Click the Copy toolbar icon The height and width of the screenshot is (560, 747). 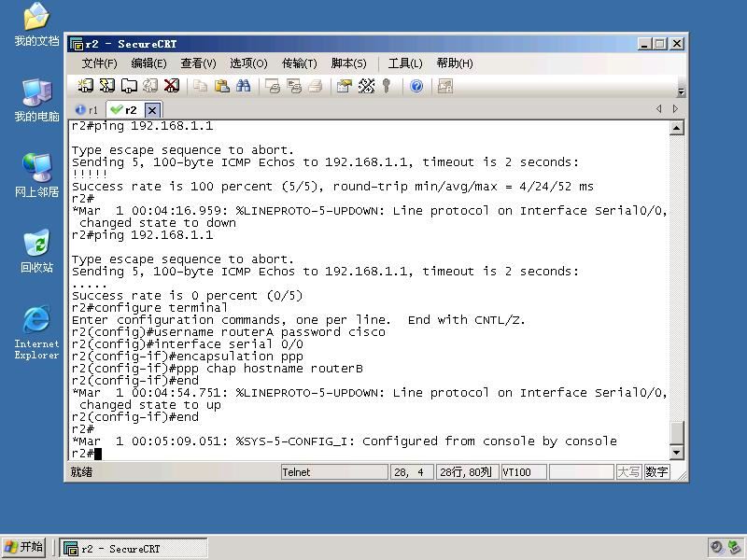point(200,86)
